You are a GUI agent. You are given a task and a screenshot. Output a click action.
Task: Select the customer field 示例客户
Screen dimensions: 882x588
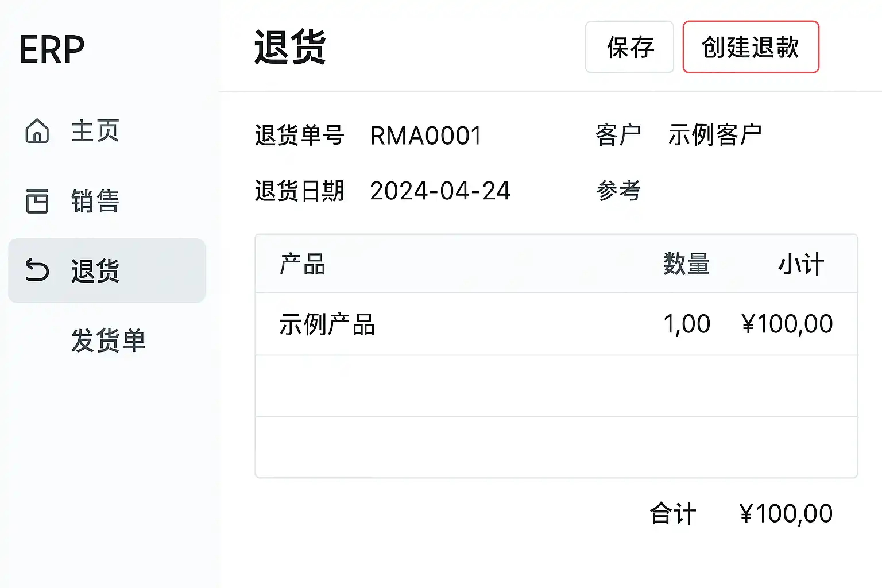[x=715, y=136]
